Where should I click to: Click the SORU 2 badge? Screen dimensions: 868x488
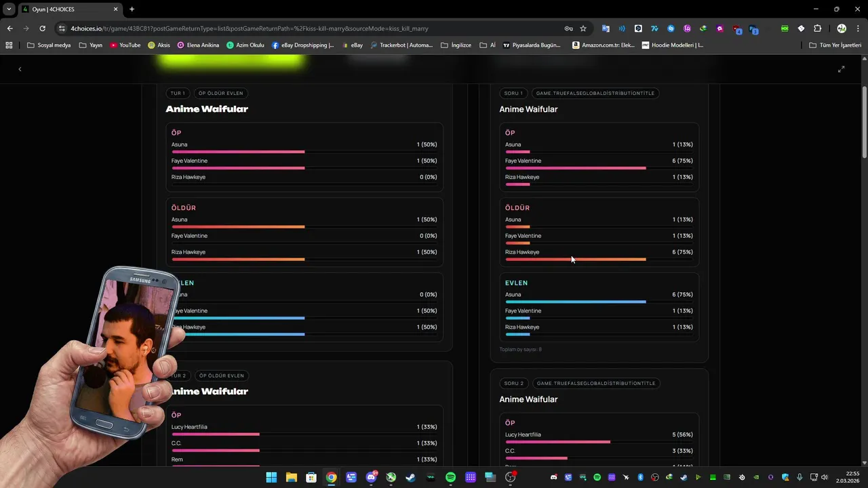[514, 383]
